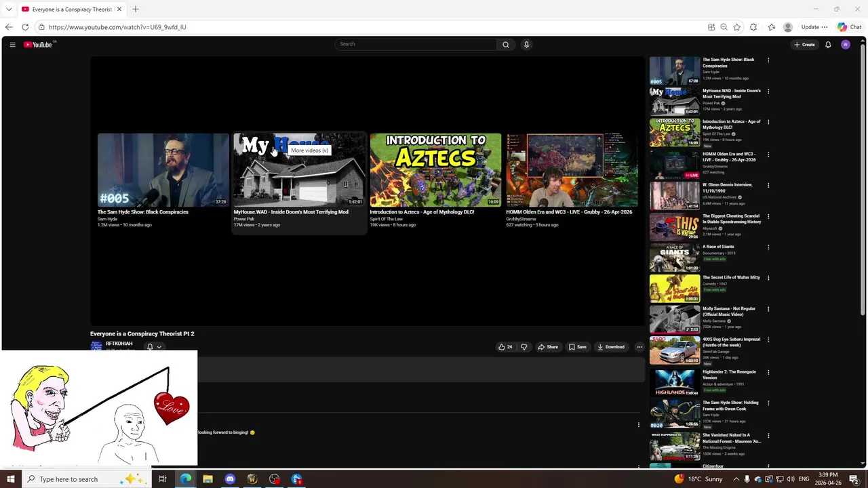Toggle channel notification bell for RFTKOHIAH
This screenshot has width=868, height=488.
click(150, 346)
